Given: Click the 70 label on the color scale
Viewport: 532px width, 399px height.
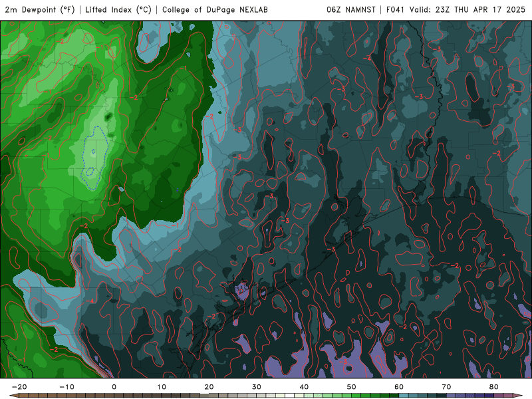Looking at the screenshot, I should point(446,387).
